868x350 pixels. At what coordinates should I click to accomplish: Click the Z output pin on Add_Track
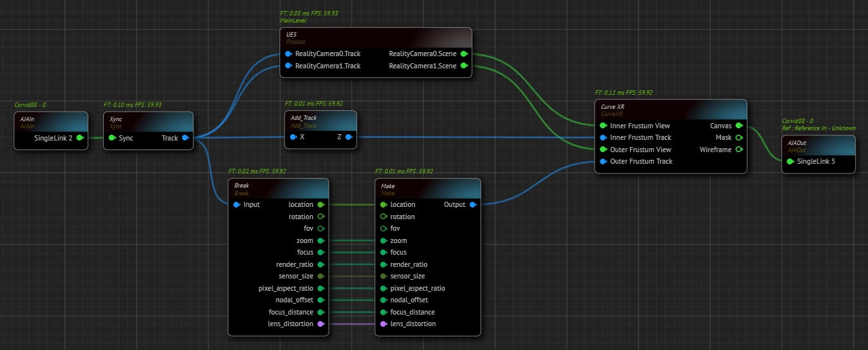tap(348, 137)
